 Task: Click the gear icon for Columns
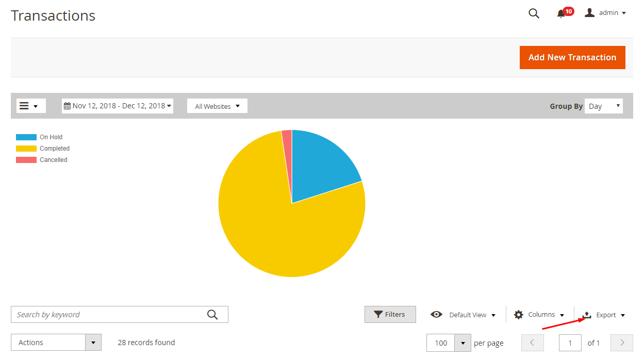point(518,315)
